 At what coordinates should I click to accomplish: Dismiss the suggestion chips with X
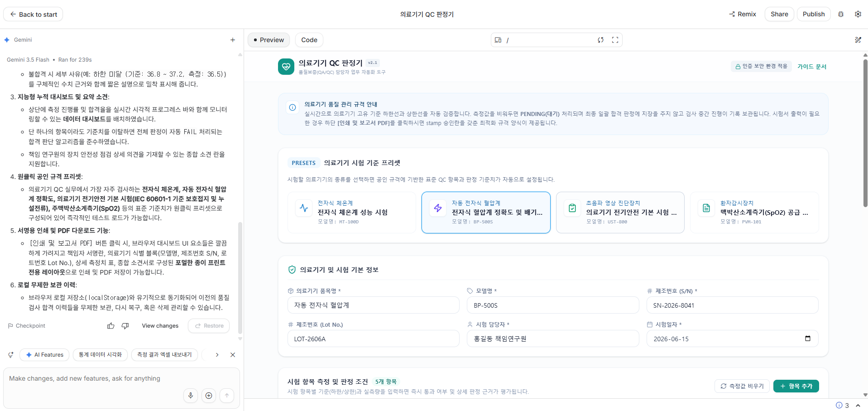[233, 355]
